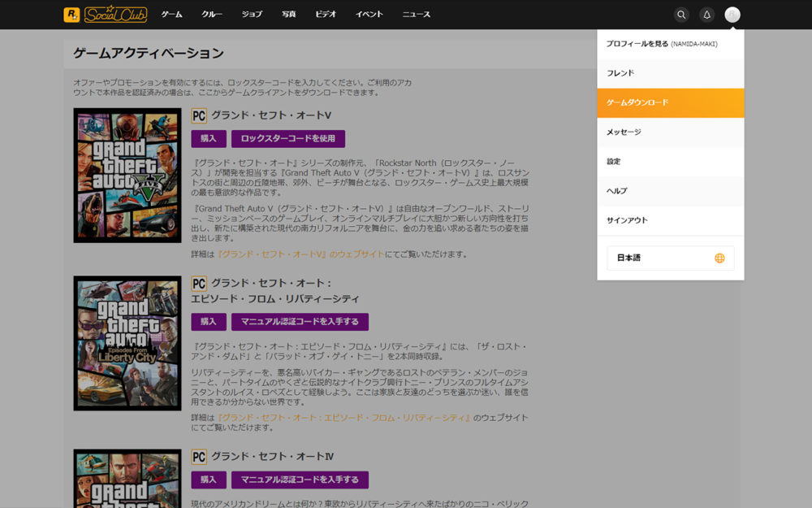Click the グランド・セフト・オートV game title
This screenshot has height=508, width=812.
click(271, 115)
